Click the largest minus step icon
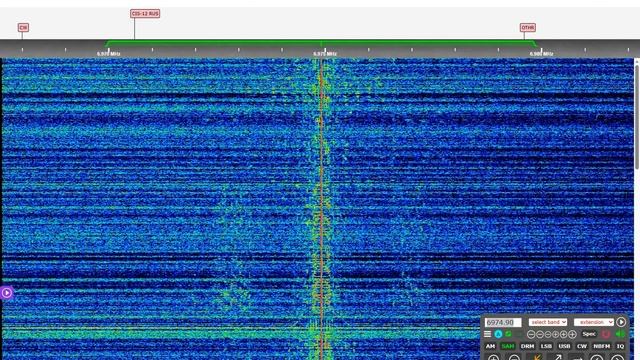640x360 pixels. tap(531, 334)
